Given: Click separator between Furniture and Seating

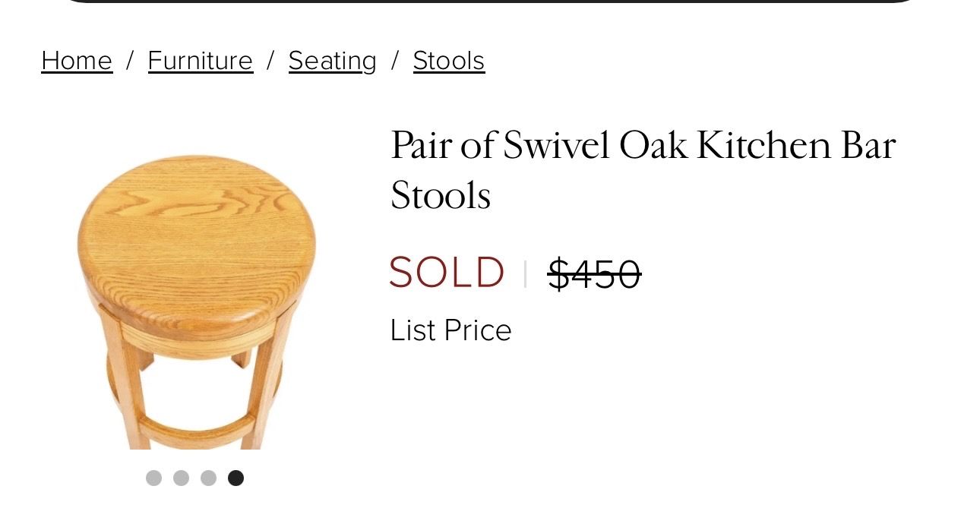Looking at the screenshot, I should point(270,61).
